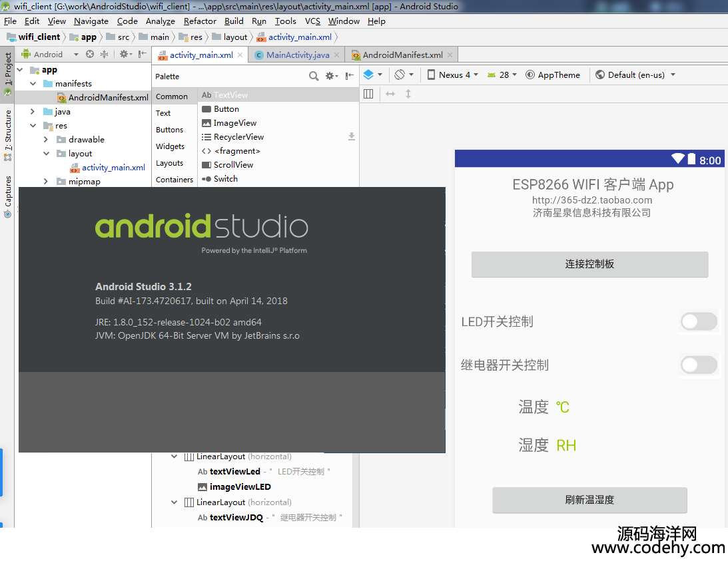Click the 连接控制板 button in preview
The width and height of the screenshot is (728, 561).
589,264
